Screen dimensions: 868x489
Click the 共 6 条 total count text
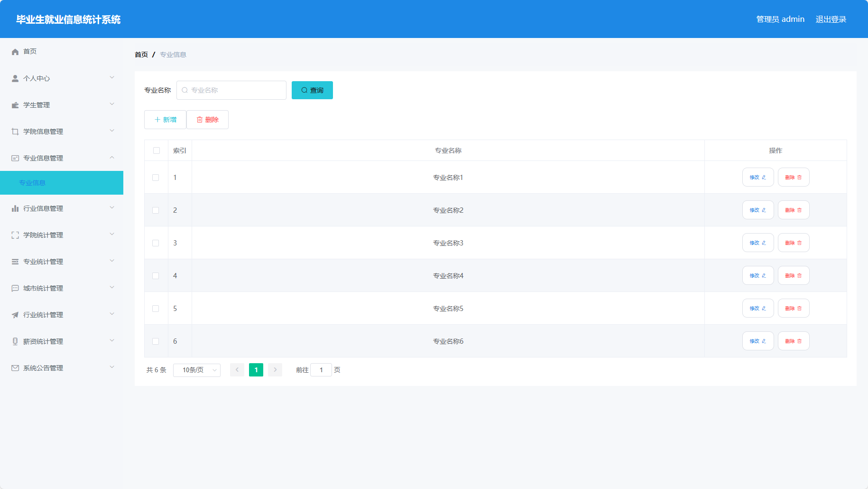pyautogui.click(x=157, y=370)
